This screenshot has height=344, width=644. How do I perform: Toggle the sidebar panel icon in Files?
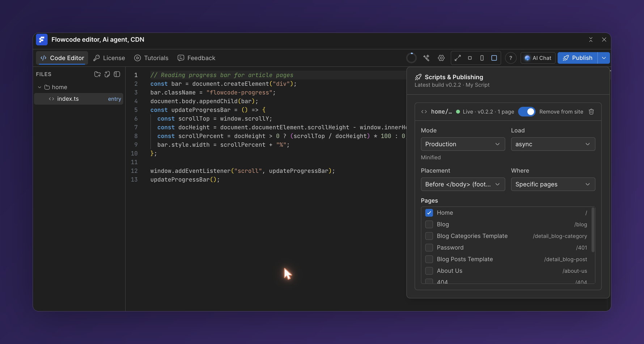pyautogui.click(x=117, y=74)
